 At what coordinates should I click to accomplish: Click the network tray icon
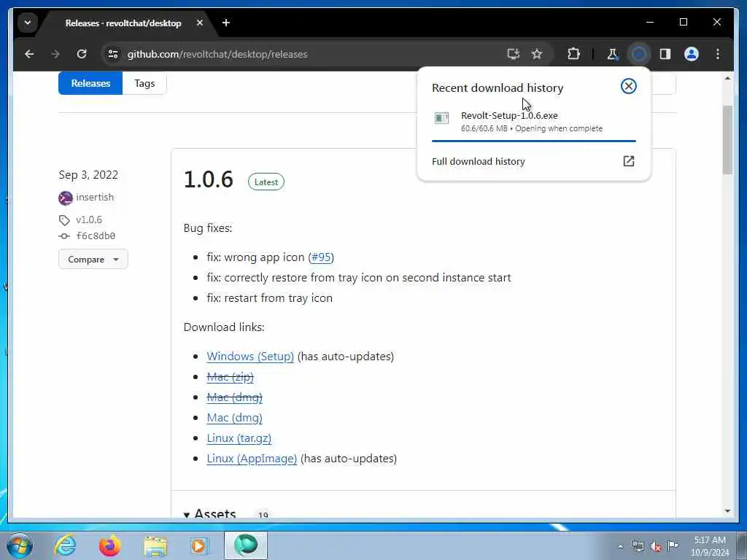click(638, 547)
